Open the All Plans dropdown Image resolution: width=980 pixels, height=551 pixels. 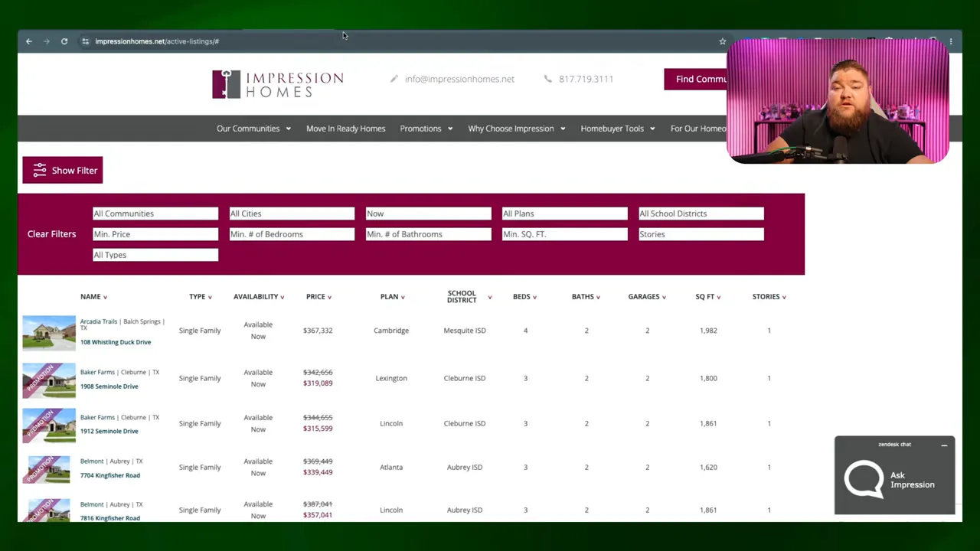tap(564, 214)
